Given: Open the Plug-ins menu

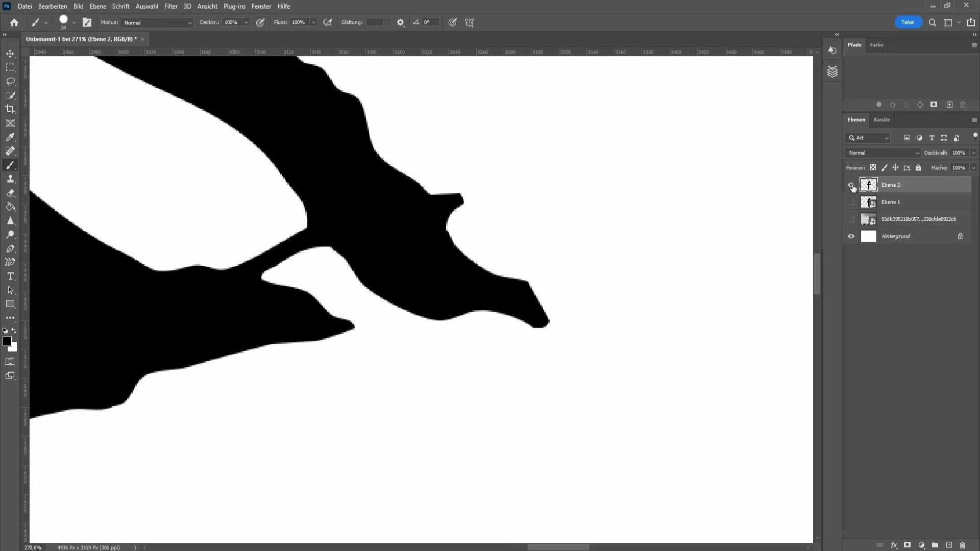Looking at the screenshot, I should click(234, 6).
